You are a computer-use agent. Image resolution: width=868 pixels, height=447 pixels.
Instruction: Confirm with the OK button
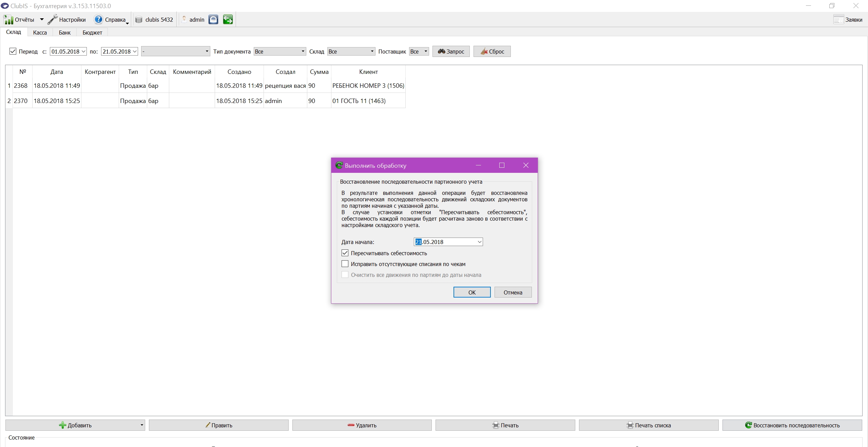pyautogui.click(x=472, y=292)
